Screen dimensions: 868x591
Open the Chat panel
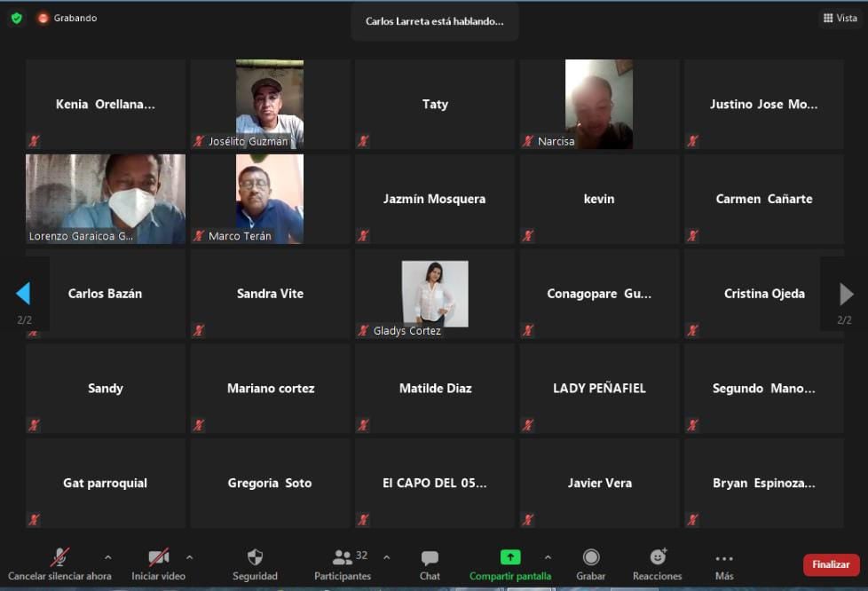click(430, 557)
